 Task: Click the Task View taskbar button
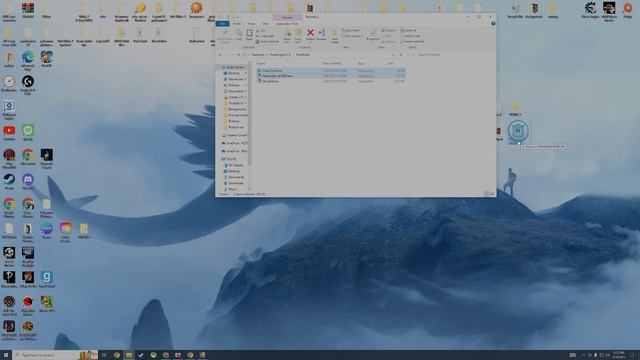coord(104,355)
